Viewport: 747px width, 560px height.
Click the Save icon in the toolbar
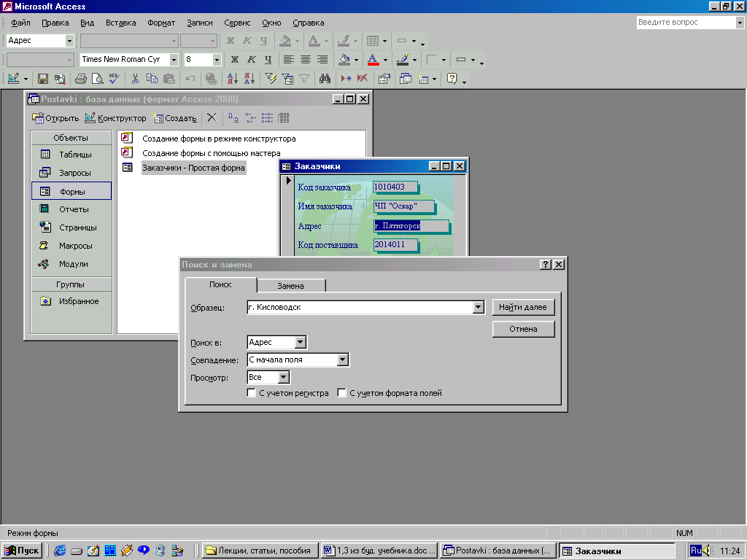tap(43, 79)
